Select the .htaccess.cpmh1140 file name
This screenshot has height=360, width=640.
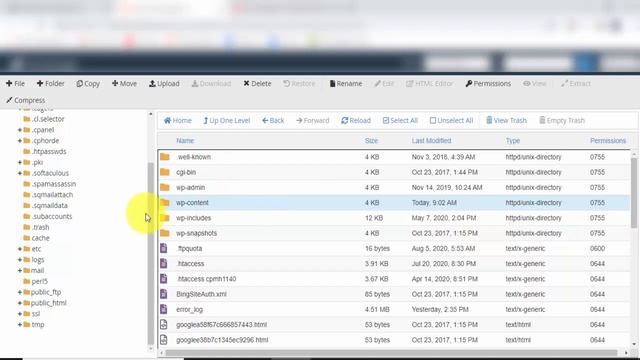206,279
